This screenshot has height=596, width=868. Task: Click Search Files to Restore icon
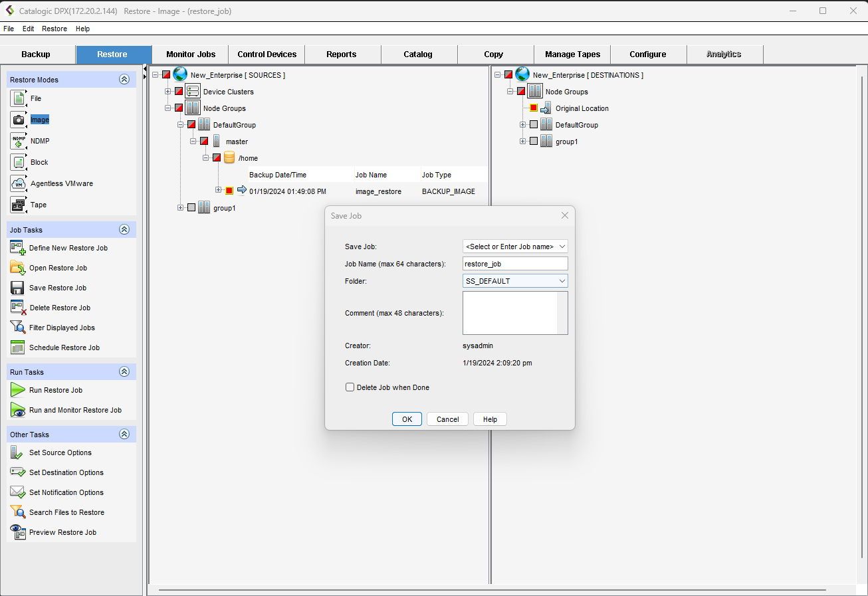pyautogui.click(x=18, y=512)
